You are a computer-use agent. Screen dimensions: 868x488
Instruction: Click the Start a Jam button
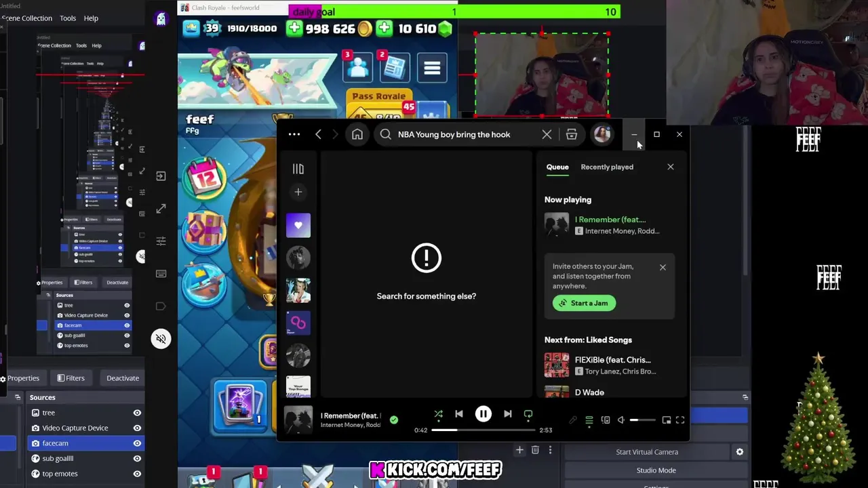(584, 303)
